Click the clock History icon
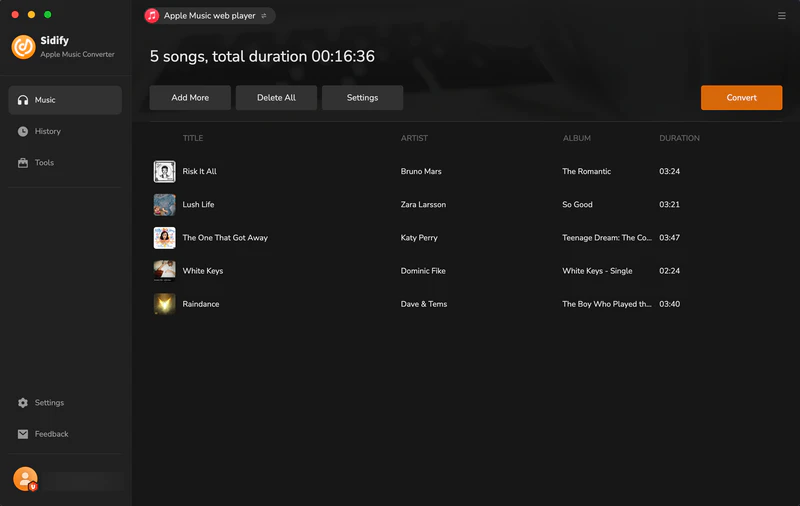 [x=23, y=132]
